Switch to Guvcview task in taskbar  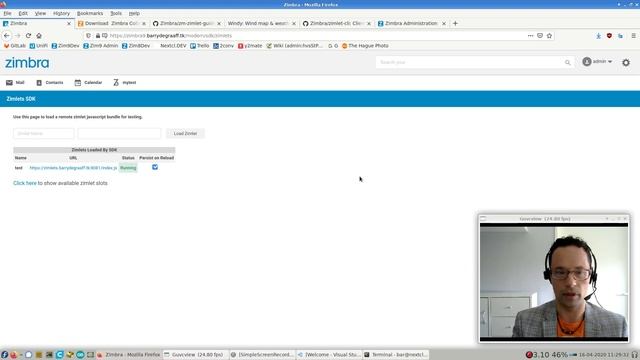195,355
